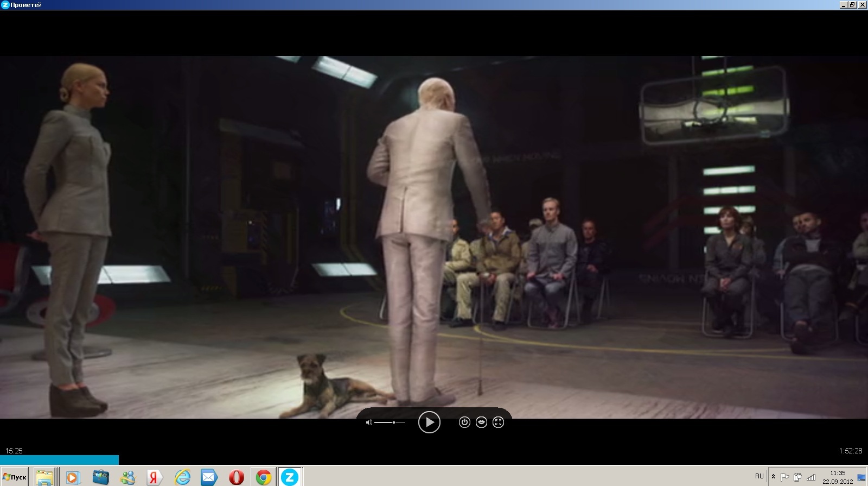Click the power/shutdown icon in player
This screenshot has height=486, width=868.
pyautogui.click(x=464, y=422)
